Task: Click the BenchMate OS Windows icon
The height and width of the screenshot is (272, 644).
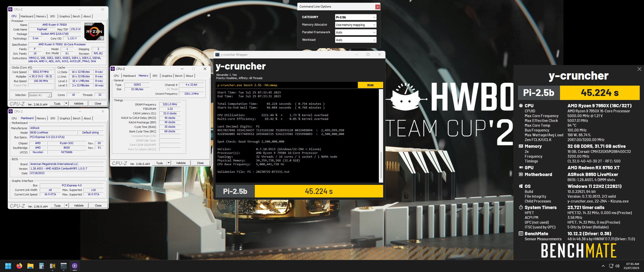Action: [521, 186]
